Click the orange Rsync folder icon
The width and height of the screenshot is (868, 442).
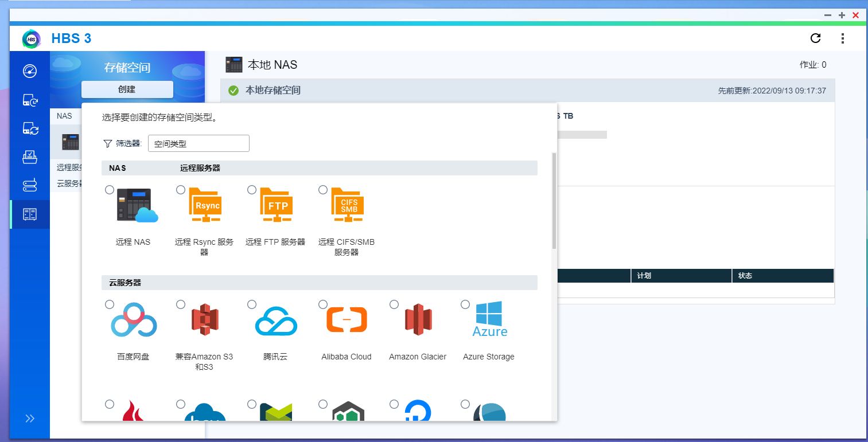pyautogui.click(x=205, y=205)
